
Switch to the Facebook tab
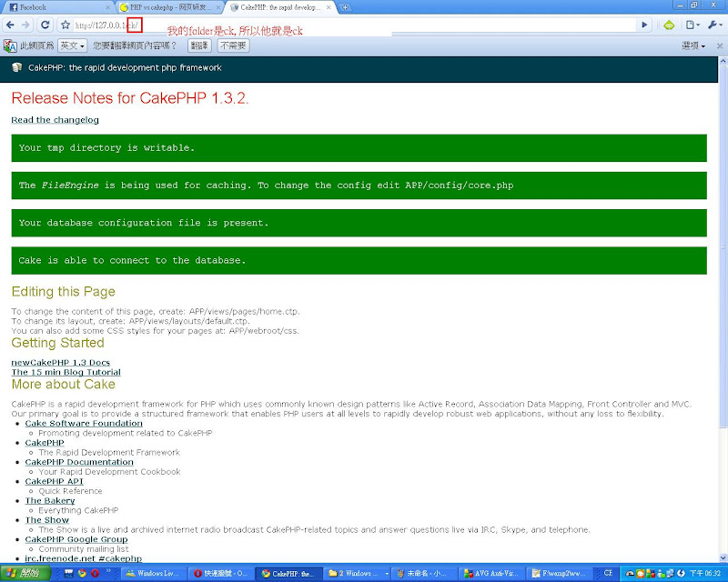point(58,7)
